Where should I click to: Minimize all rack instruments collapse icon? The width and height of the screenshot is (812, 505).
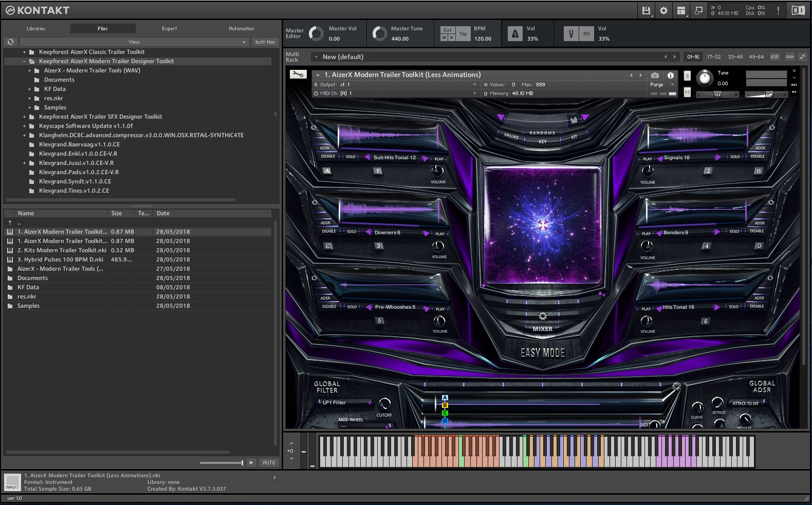pyautogui.click(x=802, y=57)
